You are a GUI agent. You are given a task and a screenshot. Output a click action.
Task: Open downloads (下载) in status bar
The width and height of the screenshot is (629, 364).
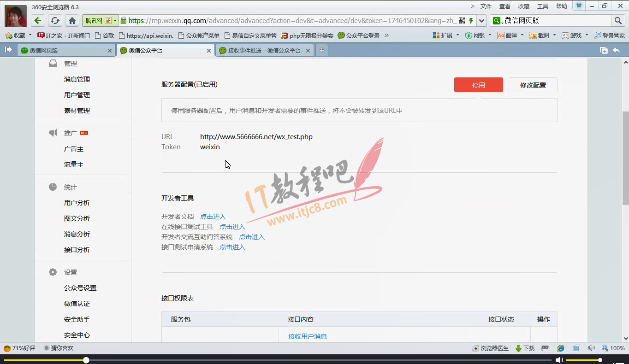525,348
